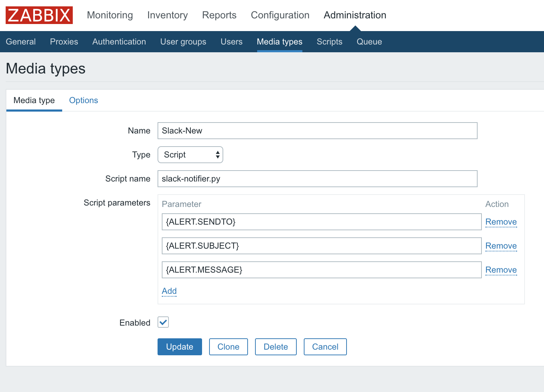Toggle the Enabled checkbox
The width and height of the screenshot is (544, 392).
coord(163,322)
